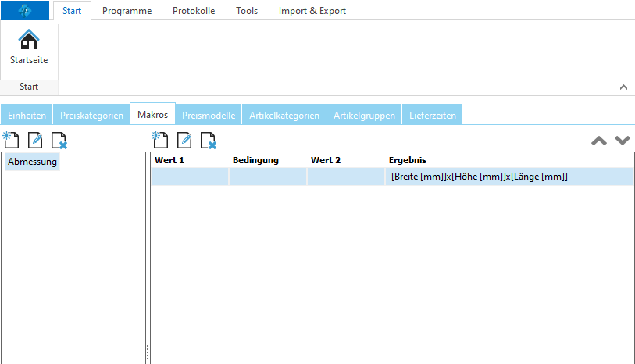Move the condition row up

point(599,141)
